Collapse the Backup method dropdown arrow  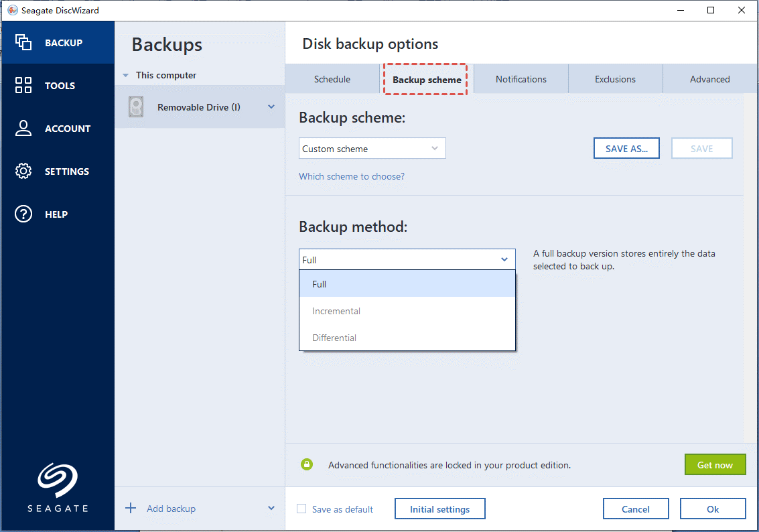[x=504, y=259]
